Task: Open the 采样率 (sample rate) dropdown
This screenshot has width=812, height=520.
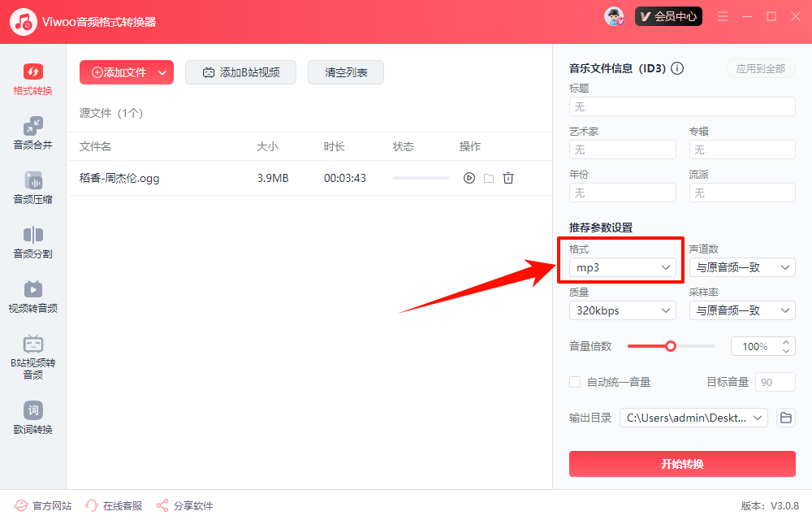Action: click(x=741, y=310)
